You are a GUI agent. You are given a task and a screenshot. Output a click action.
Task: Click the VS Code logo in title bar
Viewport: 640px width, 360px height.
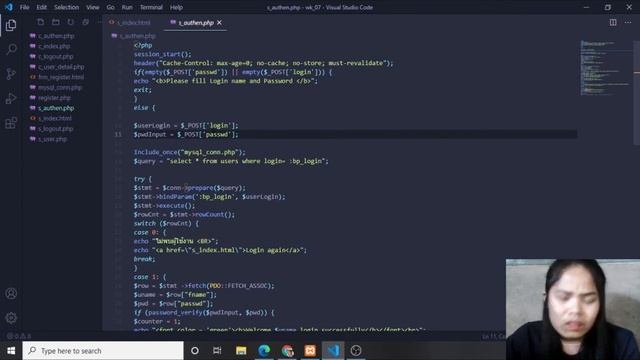click(9, 7)
